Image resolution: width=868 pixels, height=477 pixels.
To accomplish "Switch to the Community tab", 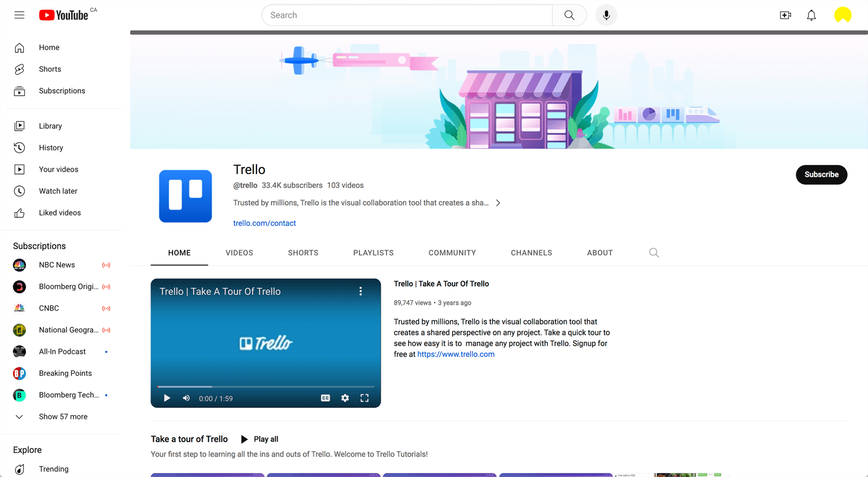I will (452, 253).
